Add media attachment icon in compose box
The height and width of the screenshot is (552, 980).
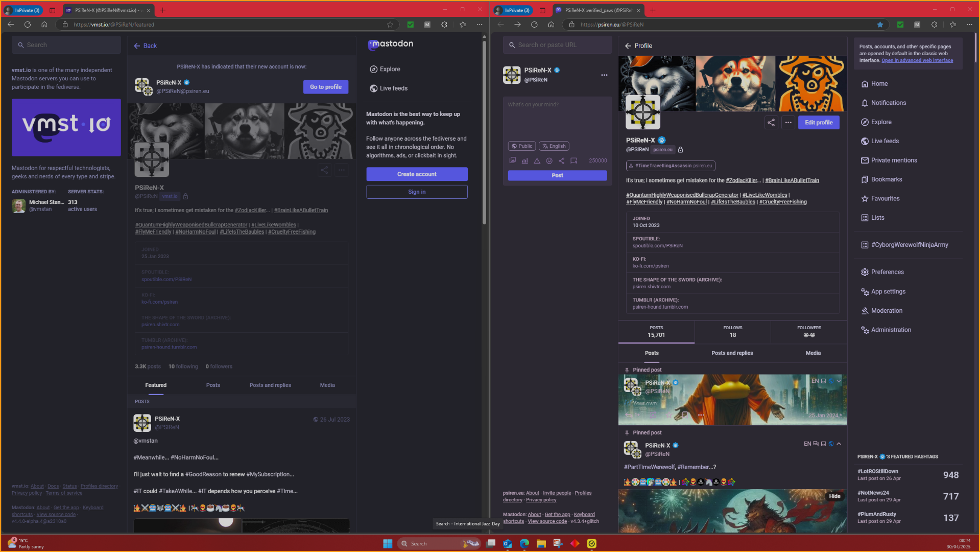[x=512, y=160]
